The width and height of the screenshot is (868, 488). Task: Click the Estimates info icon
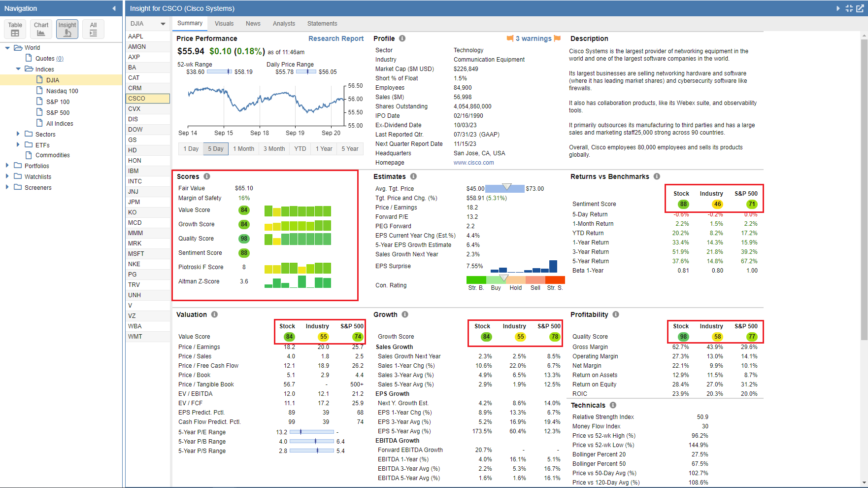(x=413, y=176)
